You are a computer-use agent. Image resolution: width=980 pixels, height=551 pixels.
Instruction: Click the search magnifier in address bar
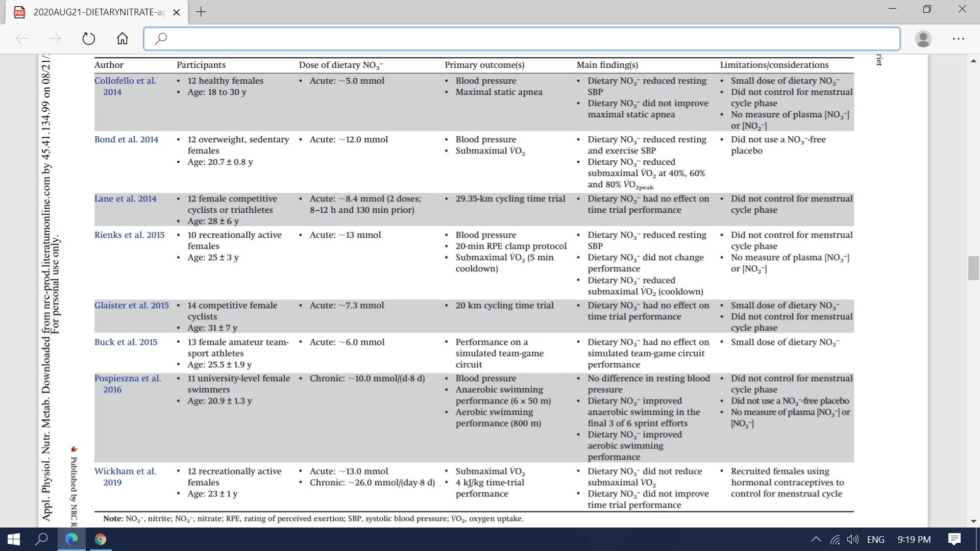coord(160,39)
